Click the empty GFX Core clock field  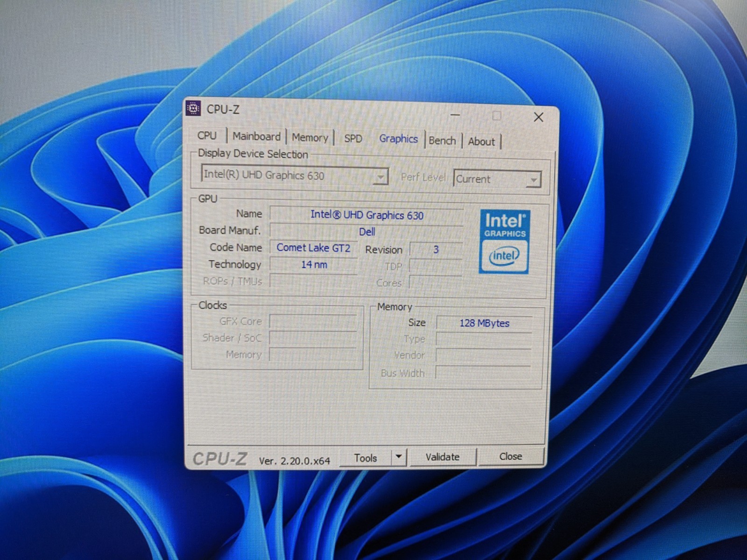[313, 322]
